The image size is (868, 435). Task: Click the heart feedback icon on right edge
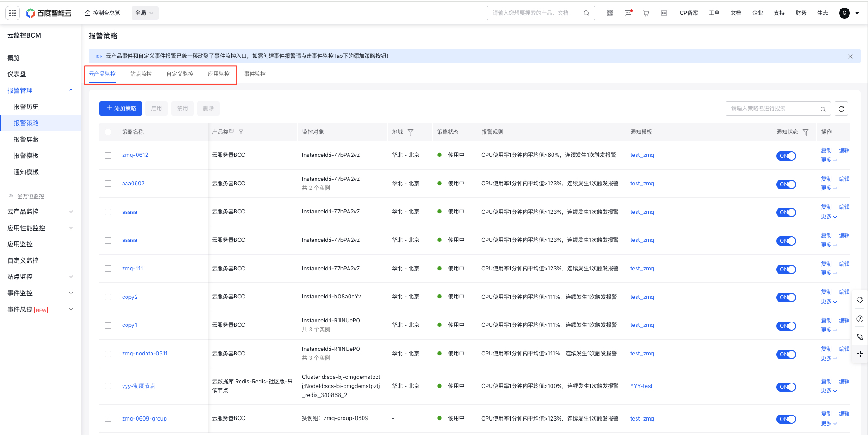point(860,300)
